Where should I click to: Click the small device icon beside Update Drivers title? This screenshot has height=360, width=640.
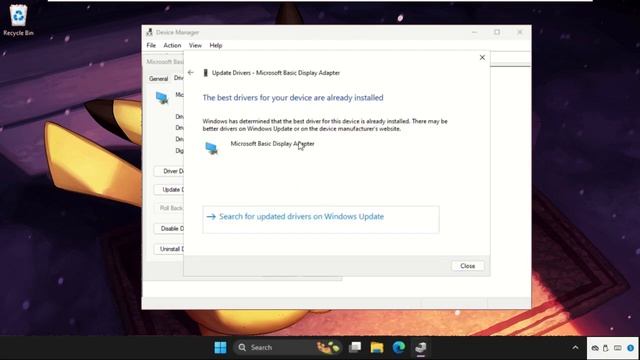click(206, 73)
